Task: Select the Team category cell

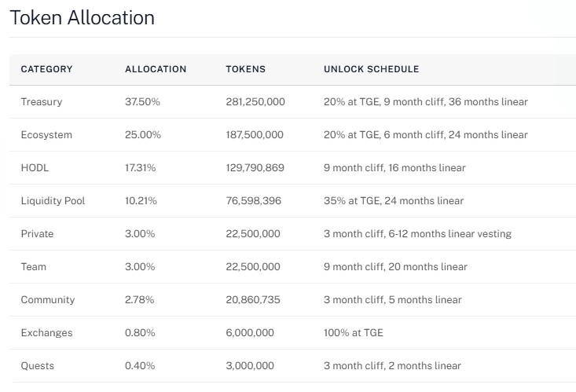Action: 34,267
